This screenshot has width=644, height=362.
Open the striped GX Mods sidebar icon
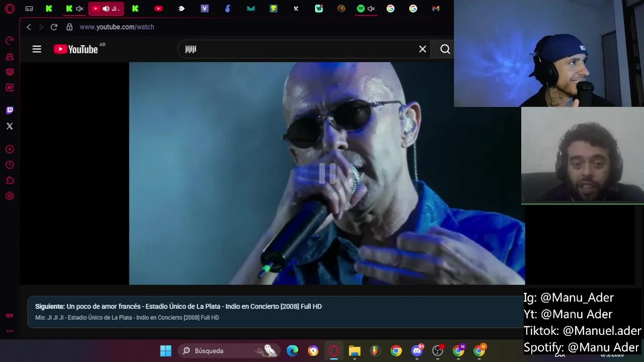[10, 72]
